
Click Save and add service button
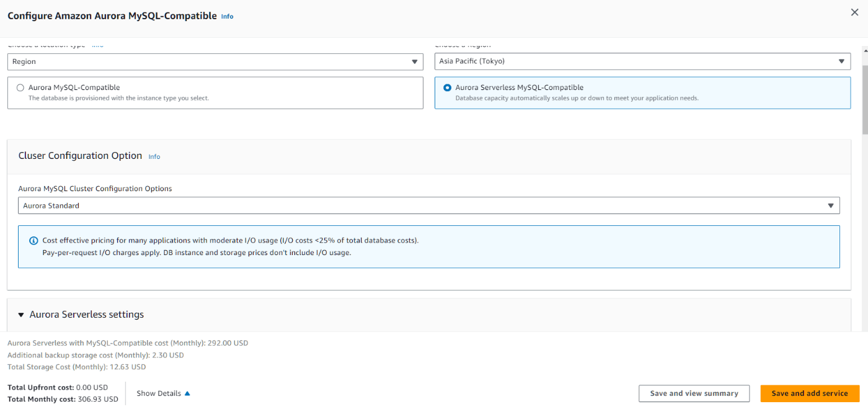[x=810, y=393]
